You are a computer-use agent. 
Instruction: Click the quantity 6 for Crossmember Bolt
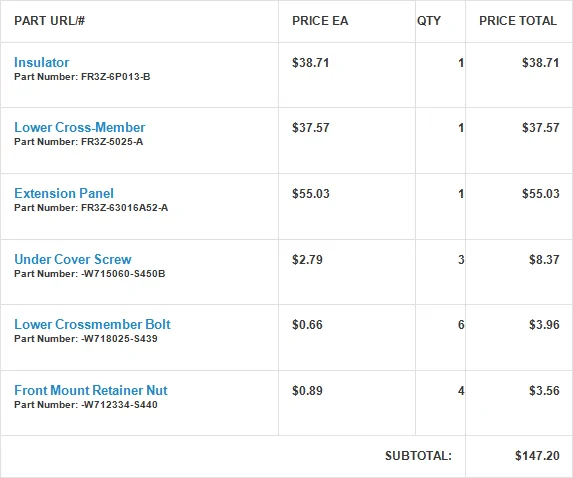pyautogui.click(x=461, y=325)
